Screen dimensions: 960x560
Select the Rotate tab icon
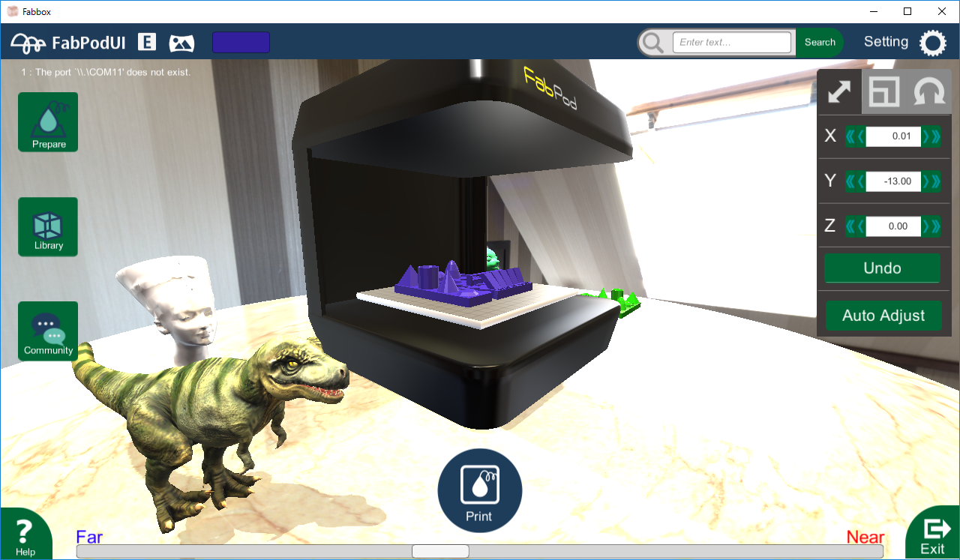point(928,93)
